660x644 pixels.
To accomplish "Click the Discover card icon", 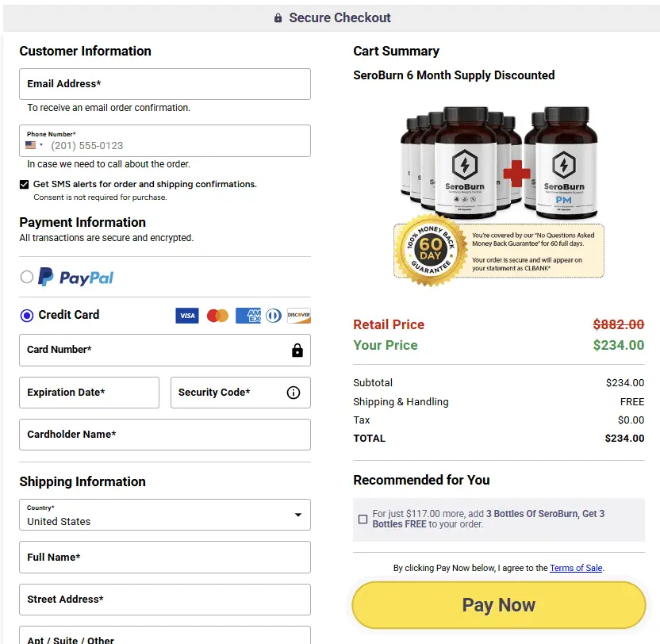I will coord(300,315).
